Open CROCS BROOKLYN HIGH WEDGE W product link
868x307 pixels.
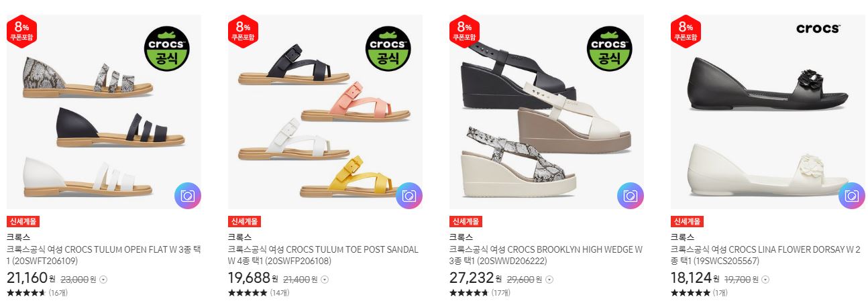coord(545,255)
